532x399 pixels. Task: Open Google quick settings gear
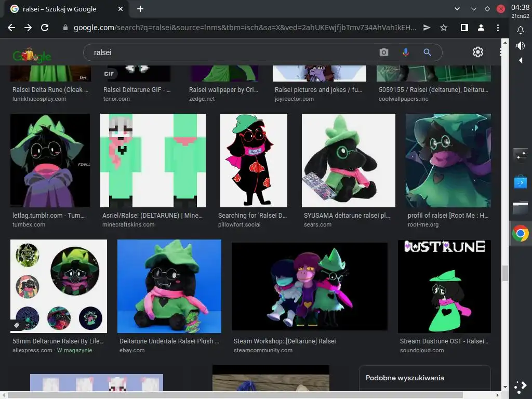click(478, 52)
